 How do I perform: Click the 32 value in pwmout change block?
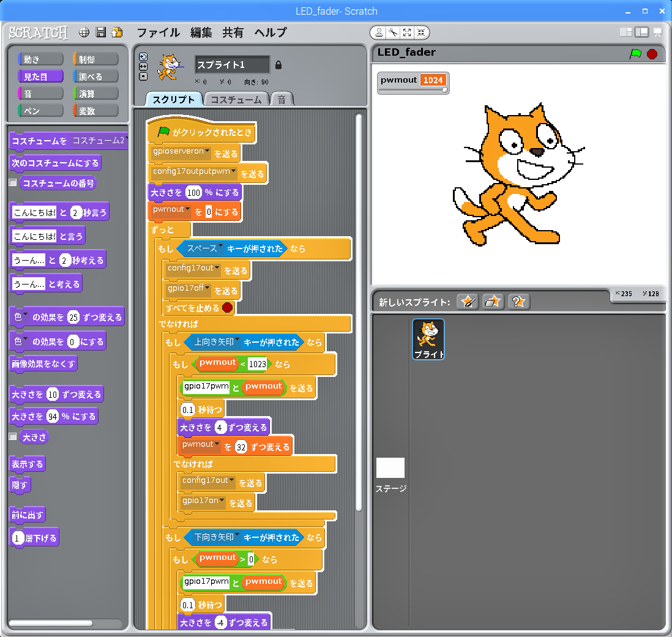pos(241,448)
